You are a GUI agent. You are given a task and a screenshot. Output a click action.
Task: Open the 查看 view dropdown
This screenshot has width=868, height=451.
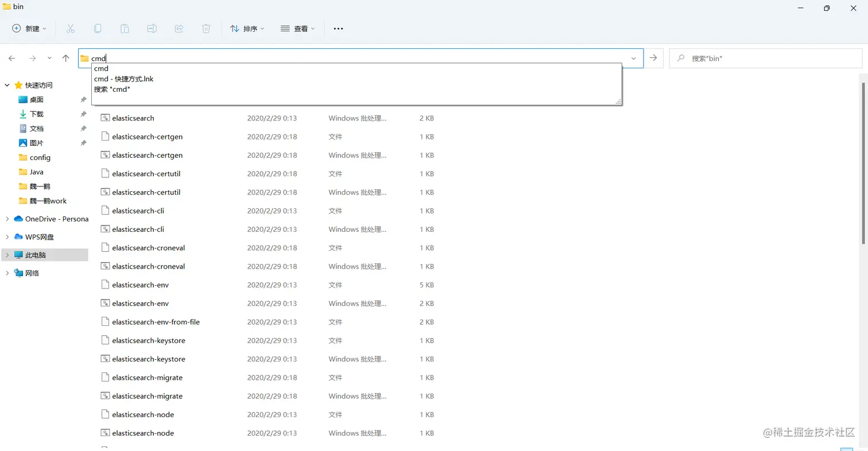click(297, 28)
